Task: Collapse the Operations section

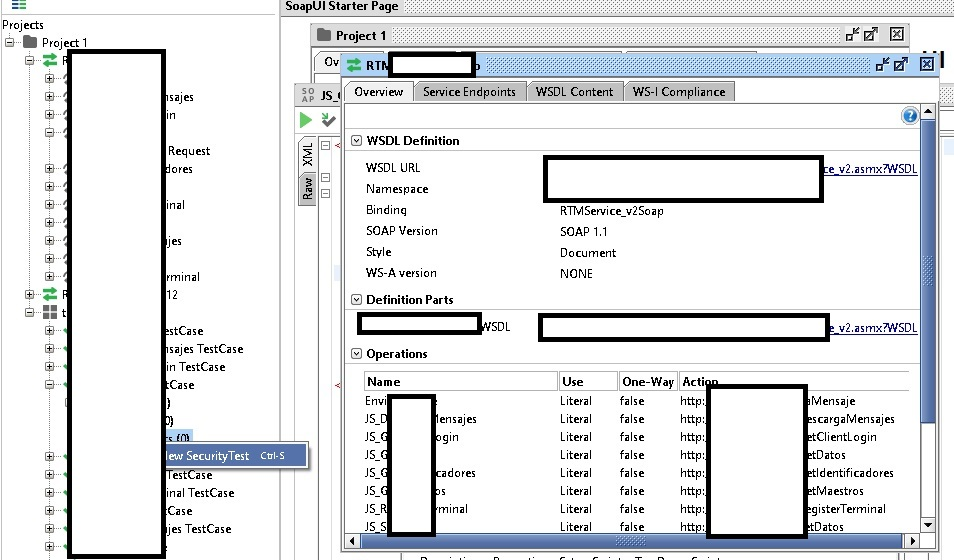Action: (356, 354)
